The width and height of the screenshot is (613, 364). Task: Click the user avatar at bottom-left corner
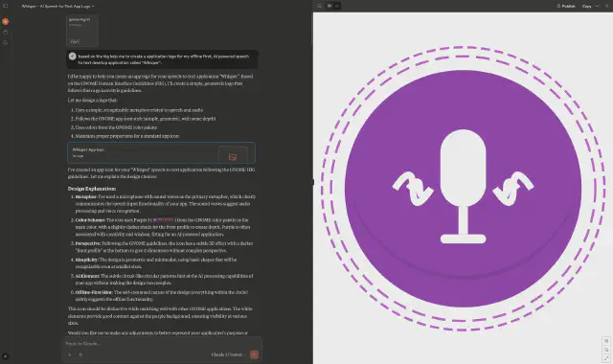(x=6, y=356)
